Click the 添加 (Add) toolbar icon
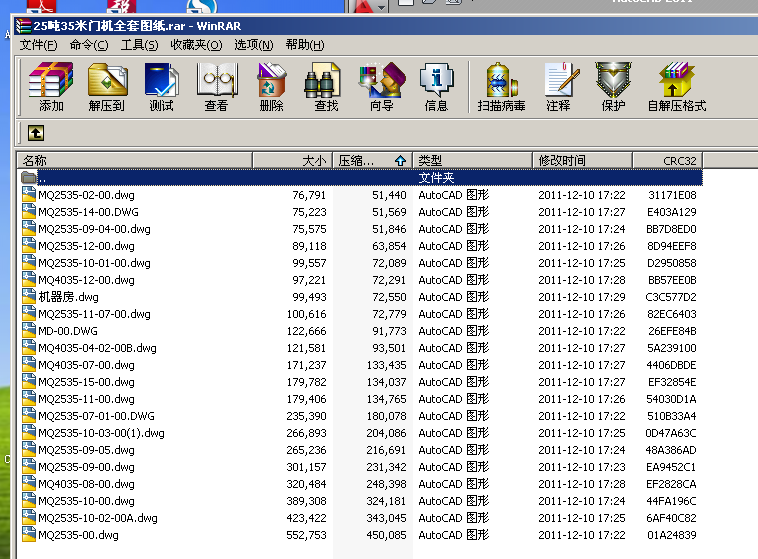 tap(51, 87)
